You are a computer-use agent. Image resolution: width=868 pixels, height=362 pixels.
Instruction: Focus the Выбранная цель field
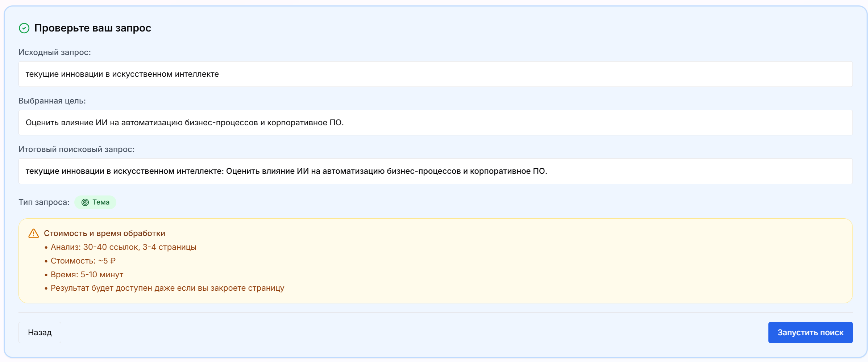[435, 123]
